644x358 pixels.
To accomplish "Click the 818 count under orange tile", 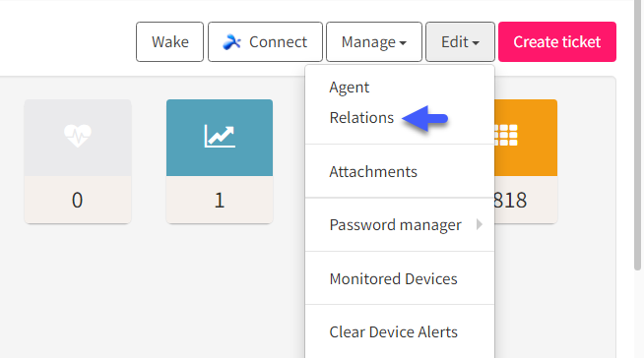I will (510, 200).
